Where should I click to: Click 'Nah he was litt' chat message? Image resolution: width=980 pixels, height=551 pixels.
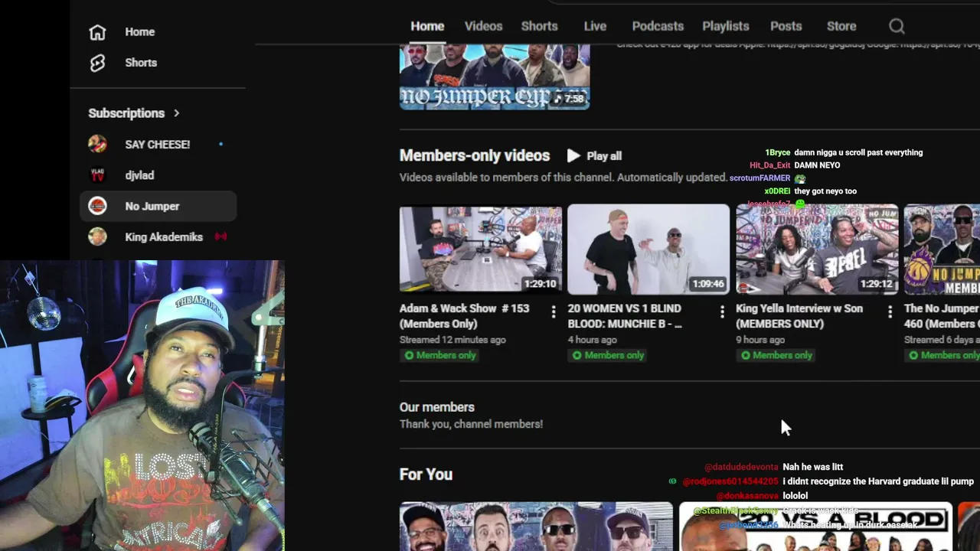click(x=813, y=467)
